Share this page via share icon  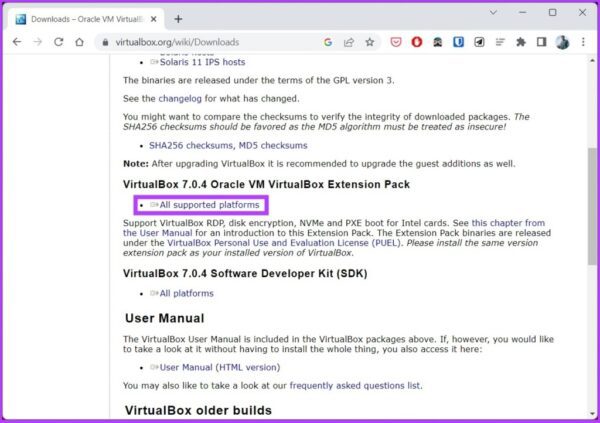pos(349,42)
